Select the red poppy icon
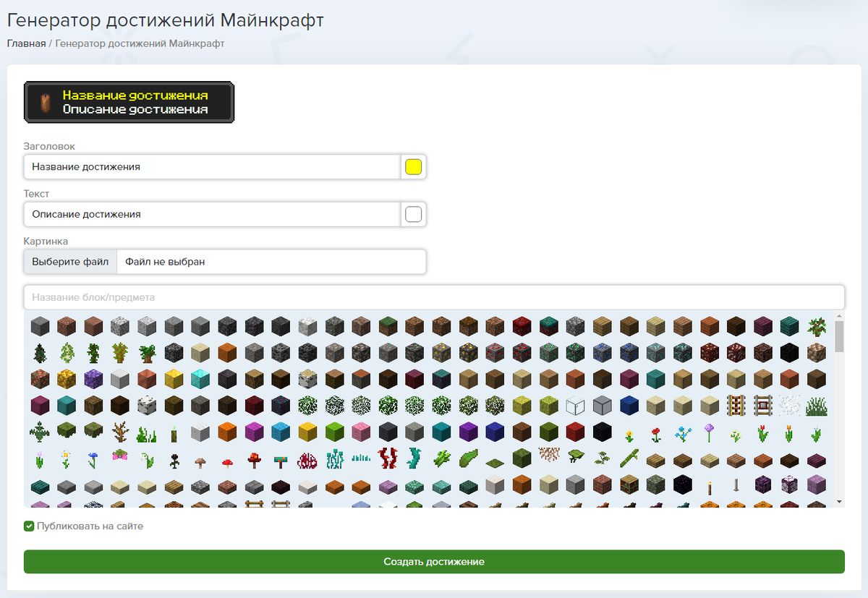The height and width of the screenshot is (598, 868). (x=656, y=435)
